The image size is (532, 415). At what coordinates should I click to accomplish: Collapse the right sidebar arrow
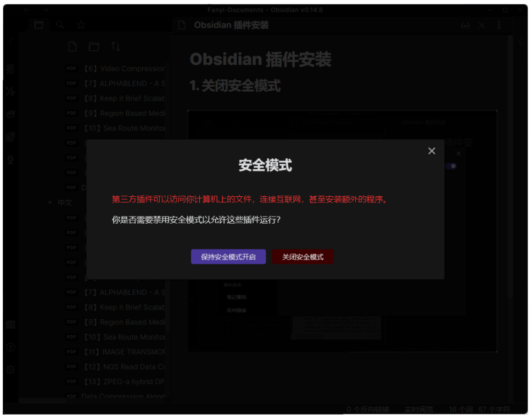(520, 42)
